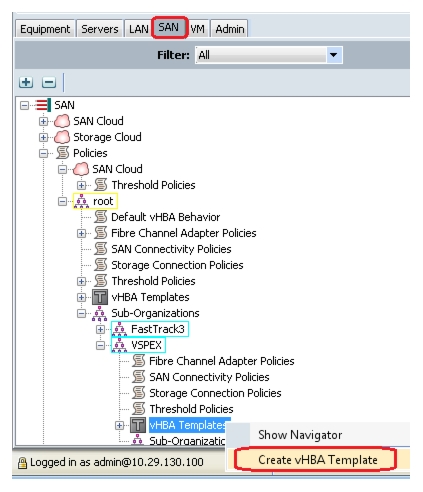Screen dimensions: 423x492
Task: Select the root organization icon
Action: click(x=81, y=201)
